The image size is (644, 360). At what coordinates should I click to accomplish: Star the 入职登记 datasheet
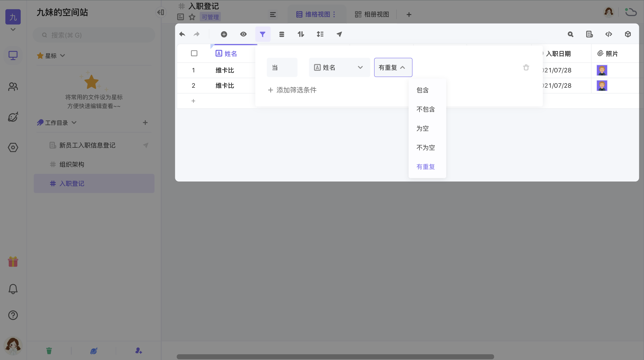[x=192, y=17]
